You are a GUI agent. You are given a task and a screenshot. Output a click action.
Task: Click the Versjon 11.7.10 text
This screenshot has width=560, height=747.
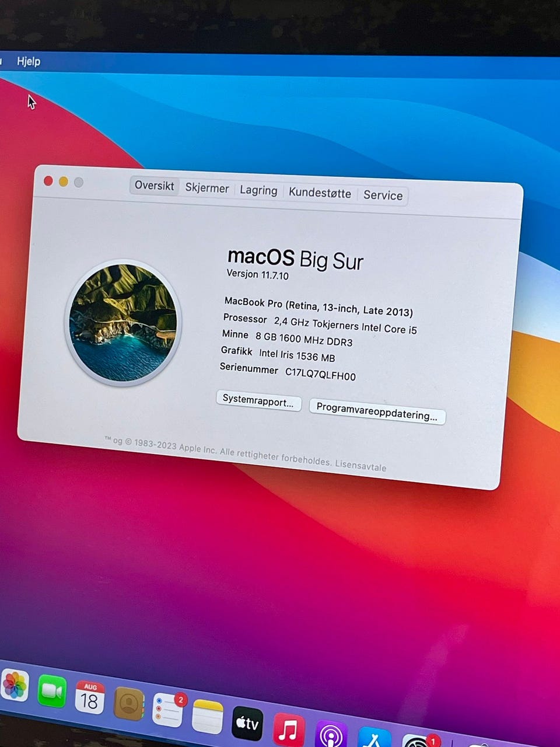[x=257, y=274]
